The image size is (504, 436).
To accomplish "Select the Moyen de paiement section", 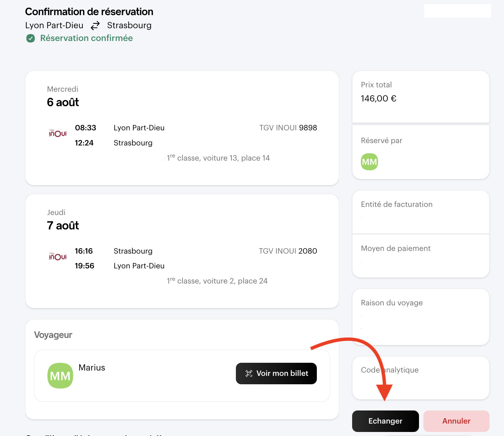I will [420, 256].
